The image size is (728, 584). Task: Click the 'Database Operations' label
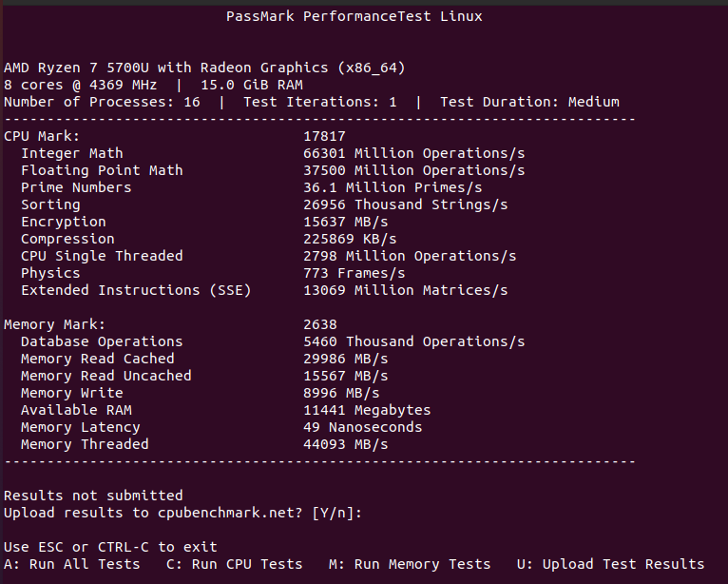tap(102, 342)
